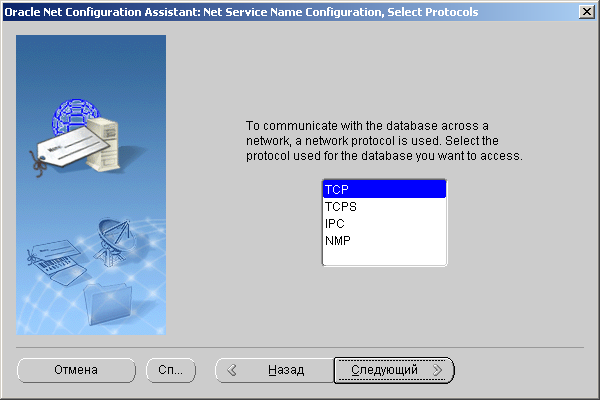Go back with the Назад button
This screenshot has height=400, width=600.
pos(275,370)
